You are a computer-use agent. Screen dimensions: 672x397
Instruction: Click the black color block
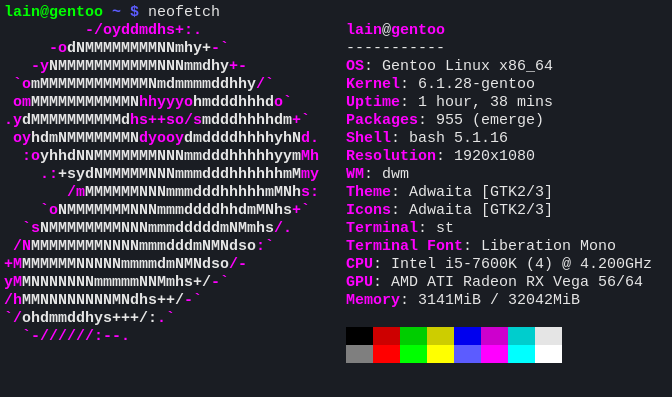click(359, 336)
